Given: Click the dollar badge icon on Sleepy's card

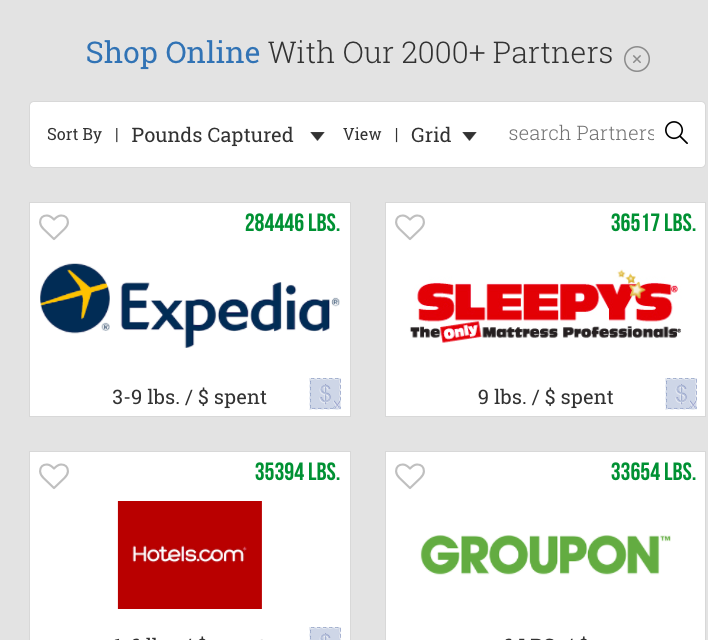Looking at the screenshot, I should 681,393.
